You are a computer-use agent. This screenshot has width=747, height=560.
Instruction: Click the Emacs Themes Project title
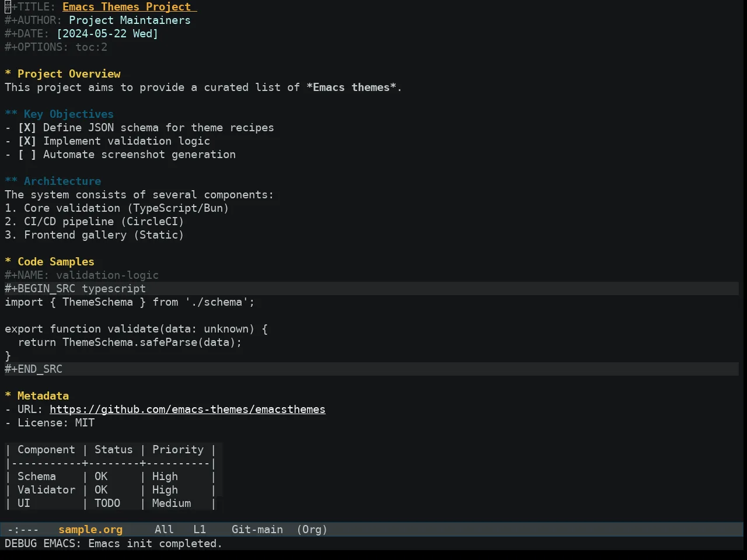[x=127, y=7]
